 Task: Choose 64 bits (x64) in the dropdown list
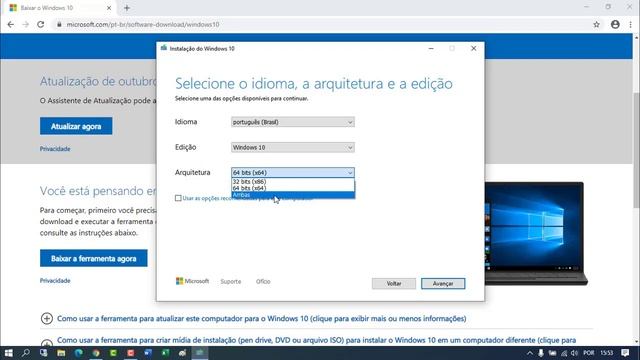pyautogui.click(x=293, y=188)
